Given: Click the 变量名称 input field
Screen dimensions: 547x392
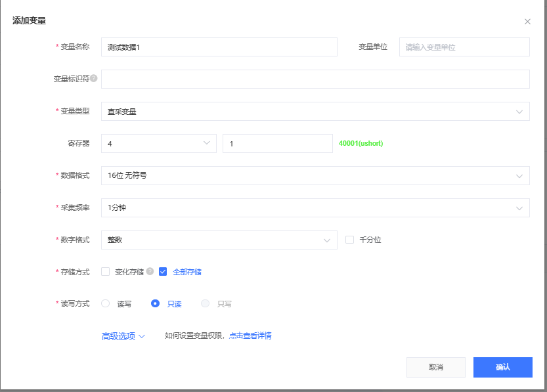Looking at the screenshot, I should click(219, 47).
